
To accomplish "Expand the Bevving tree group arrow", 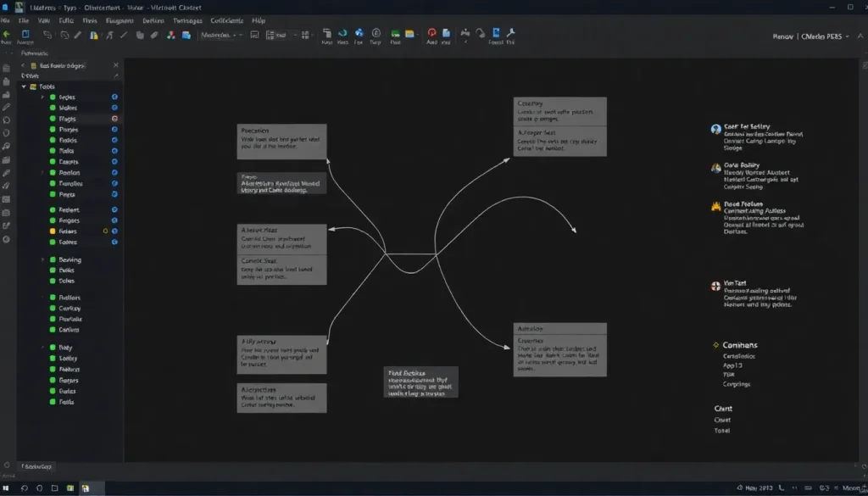I will (x=42, y=260).
